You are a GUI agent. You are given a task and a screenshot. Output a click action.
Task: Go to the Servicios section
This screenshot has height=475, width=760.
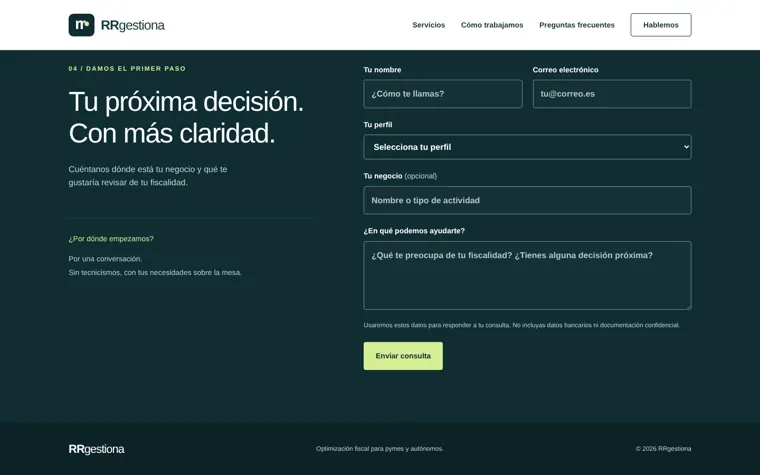click(428, 25)
